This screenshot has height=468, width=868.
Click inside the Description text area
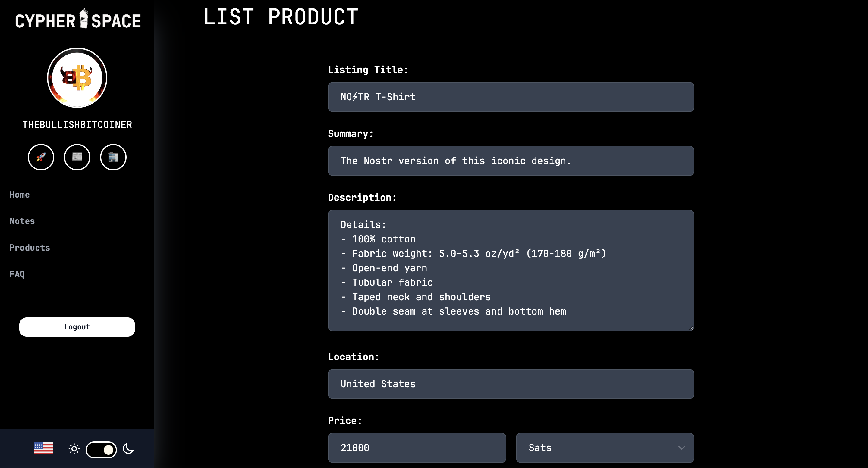pyautogui.click(x=511, y=270)
